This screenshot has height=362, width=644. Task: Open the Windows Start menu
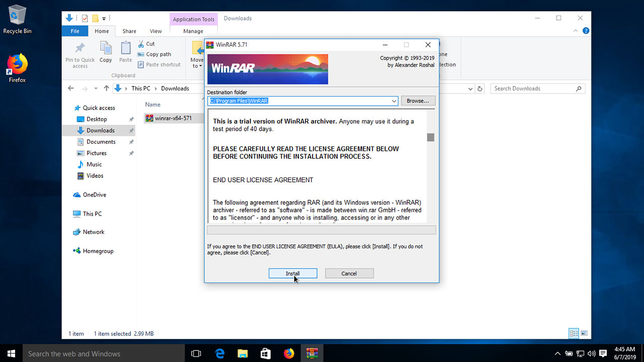tap(11, 353)
